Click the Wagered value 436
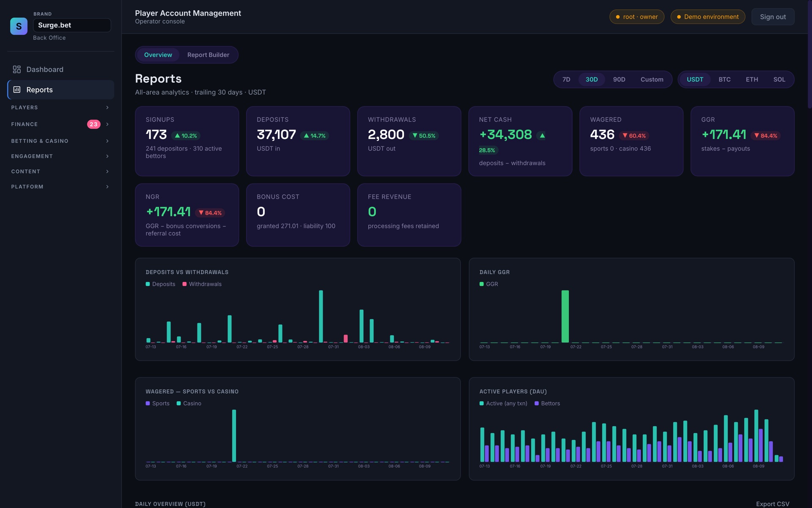 pyautogui.click(x=602, y=135)
